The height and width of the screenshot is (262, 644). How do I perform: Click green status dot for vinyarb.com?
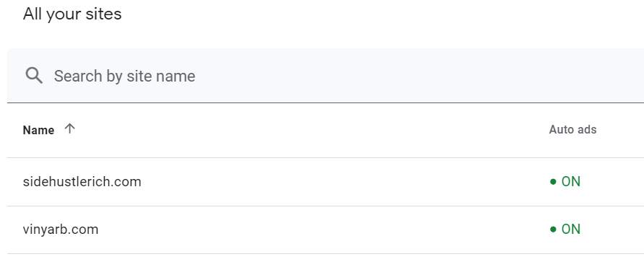click(x=553, y=229)
